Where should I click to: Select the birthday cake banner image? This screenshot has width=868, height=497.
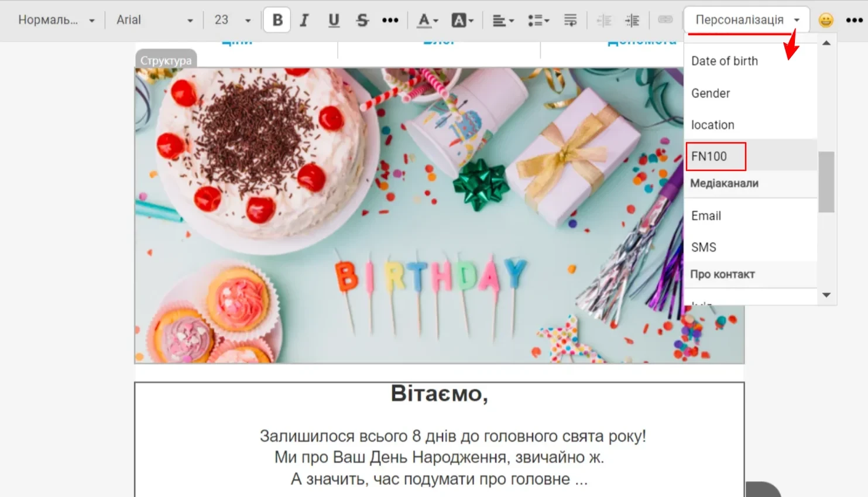click(440, 215)
